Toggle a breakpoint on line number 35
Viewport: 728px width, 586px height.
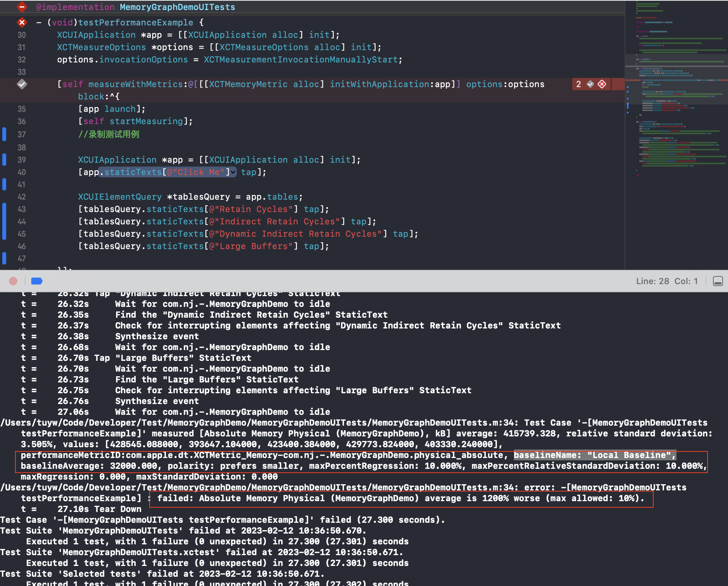22,109
